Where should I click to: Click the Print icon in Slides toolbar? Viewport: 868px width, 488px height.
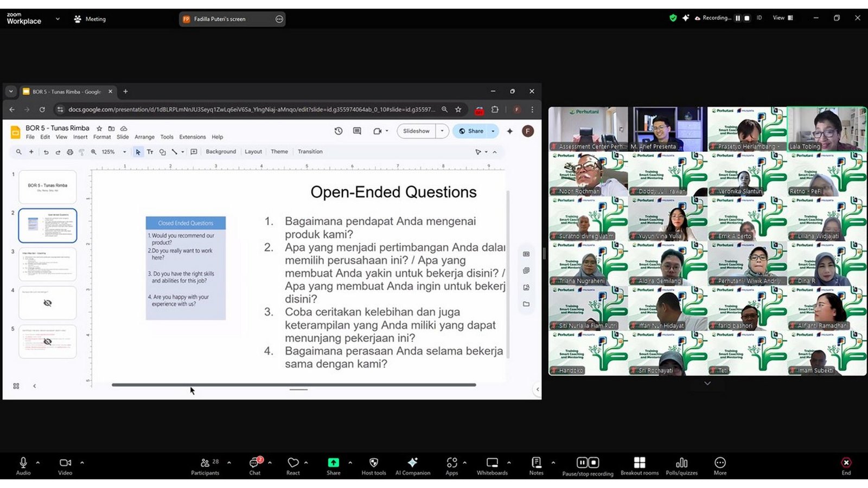[x=70, y=152]
